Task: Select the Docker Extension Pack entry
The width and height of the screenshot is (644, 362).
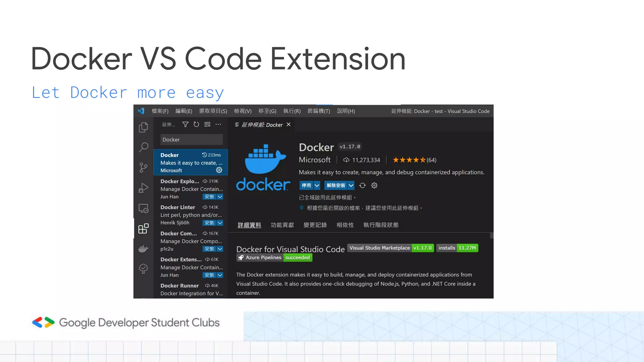Action: pyautogui.click(x=191, y=266)
